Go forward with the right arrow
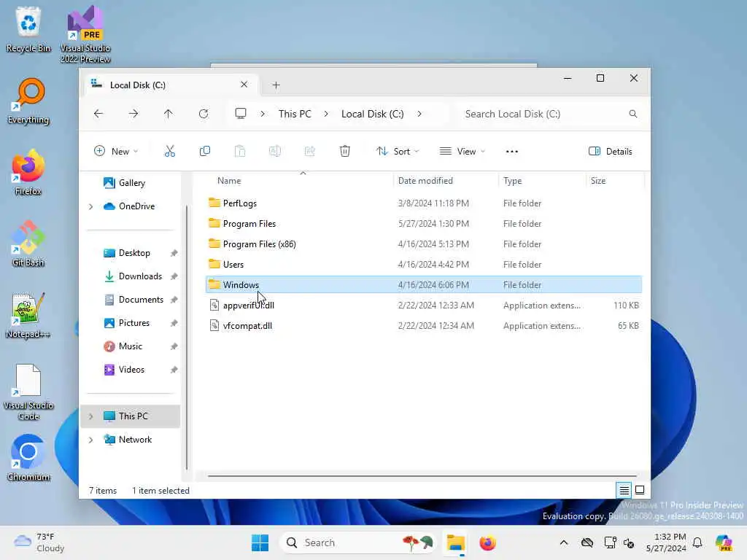The height and width of the screenshot is (560, 747). 134,114
